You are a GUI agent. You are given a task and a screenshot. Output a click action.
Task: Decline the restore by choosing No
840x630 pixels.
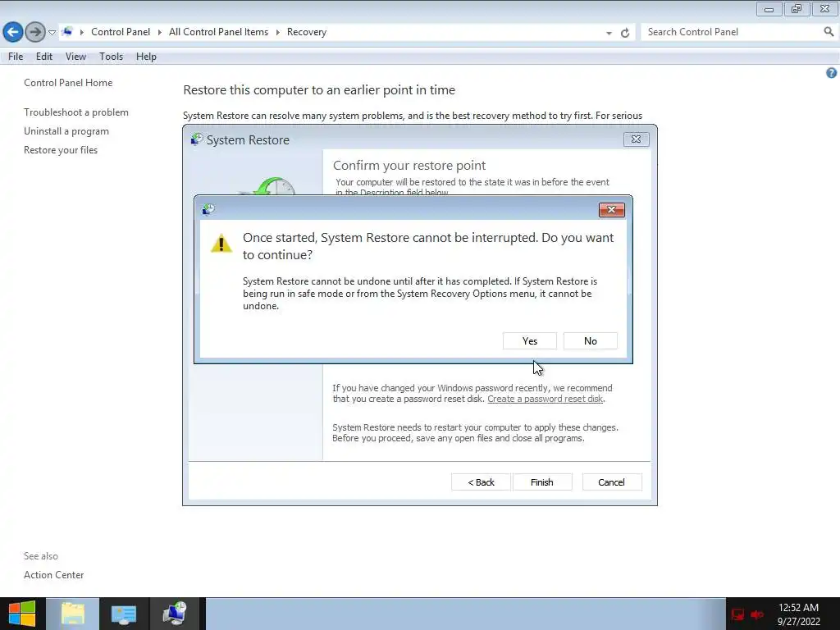pyautogui.click(x=590, y=341)
